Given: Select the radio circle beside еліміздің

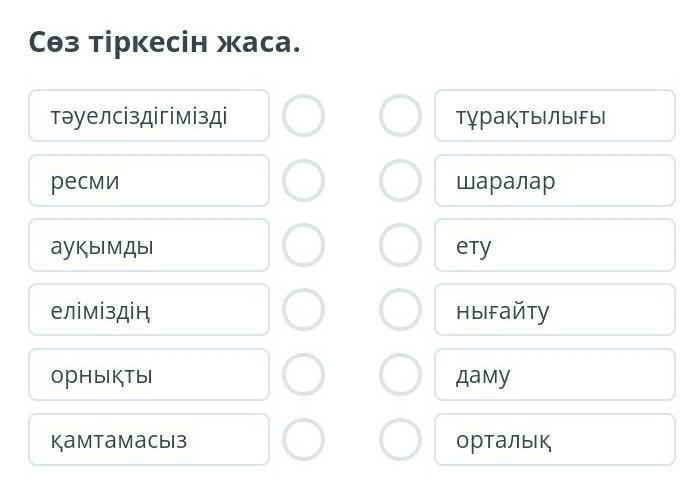Looking at the screenshot, I should pos(303,310).
